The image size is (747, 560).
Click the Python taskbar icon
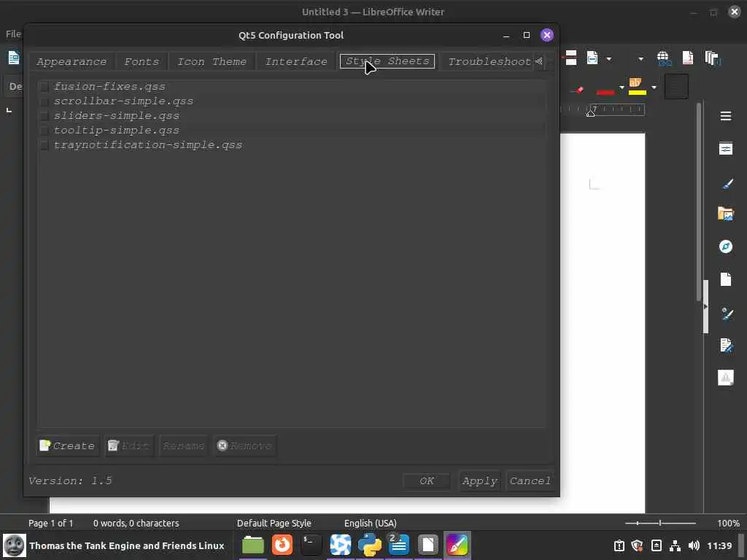pos(370,545)
